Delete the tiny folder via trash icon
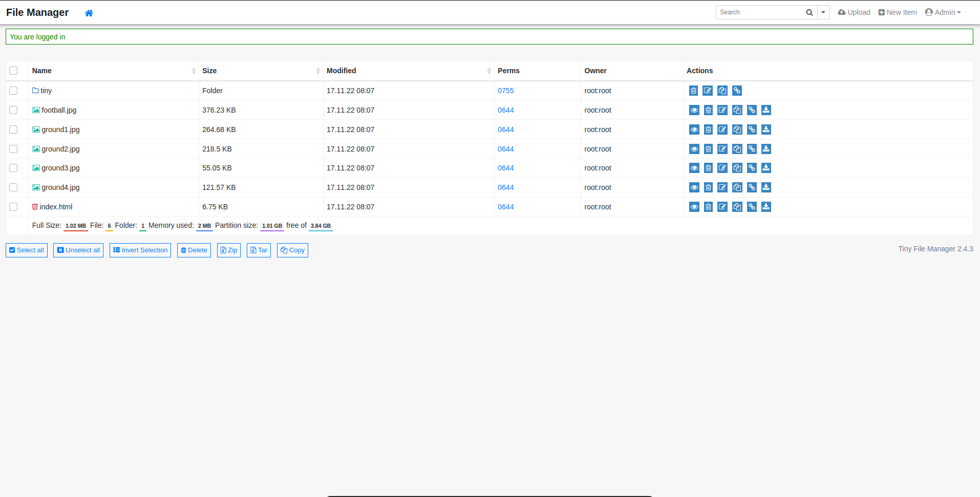 click(694, 91)
